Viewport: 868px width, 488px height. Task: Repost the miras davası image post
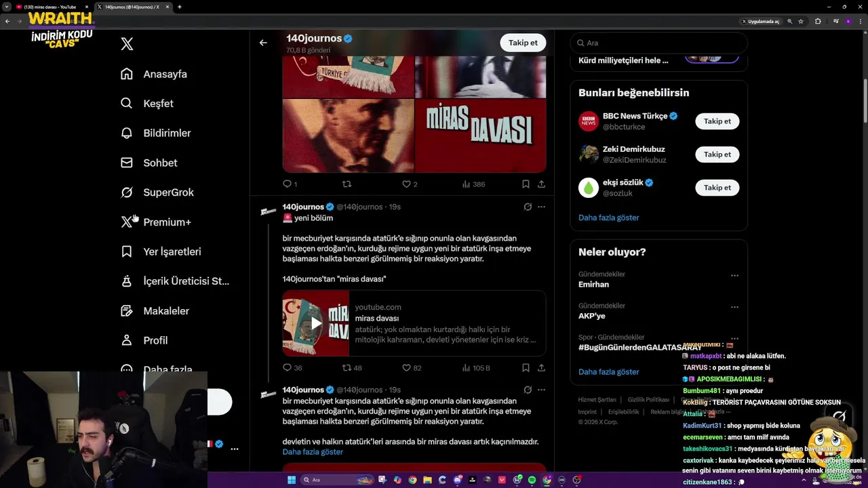(347, 184)
